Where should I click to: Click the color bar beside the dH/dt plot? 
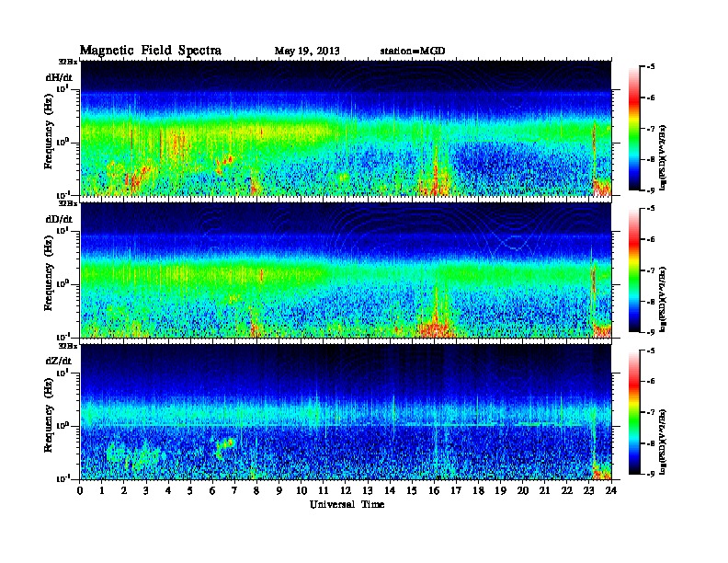[x=634, y=129]
